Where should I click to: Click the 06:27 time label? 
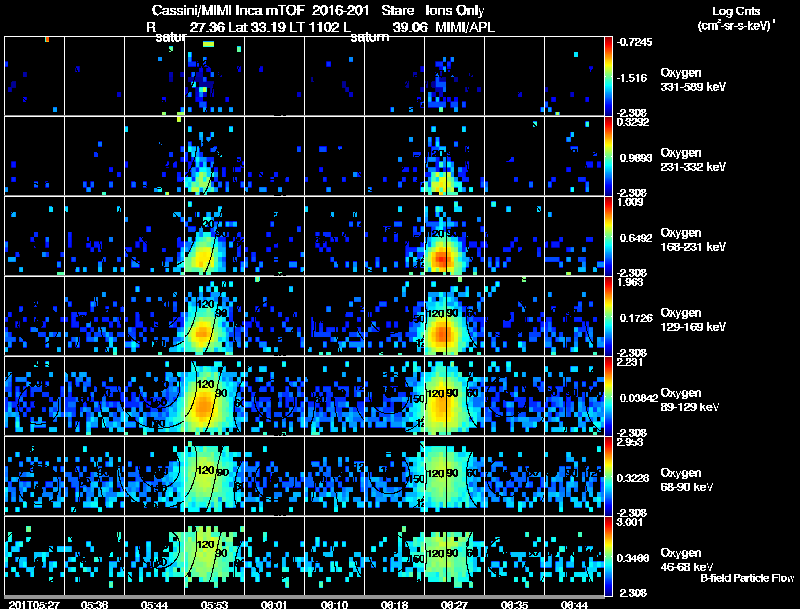coord(454,604)
